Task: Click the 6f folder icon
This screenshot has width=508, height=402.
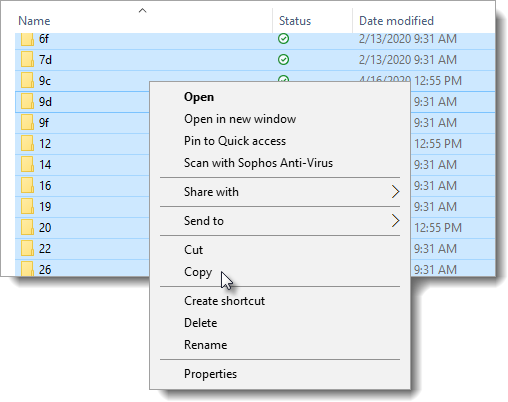Action: [27, 39]
